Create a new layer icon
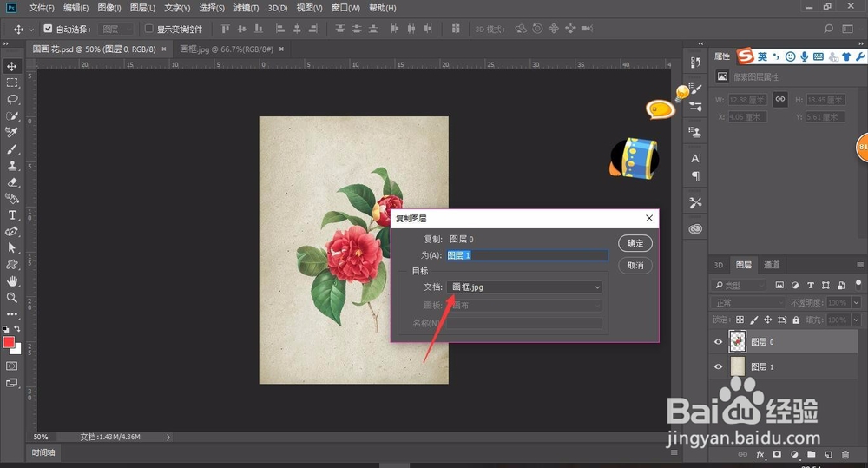868x468 pixels. 829,455
